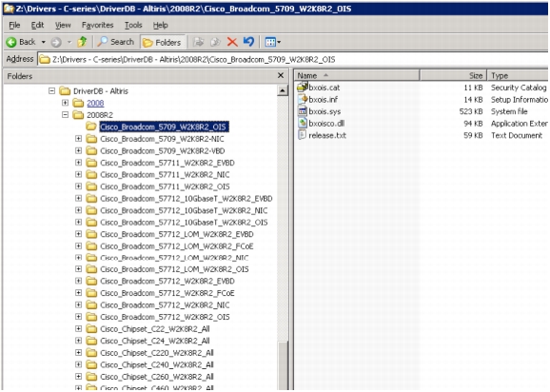Click the bxoisco.dll file icon

click(x=303, y=123)
